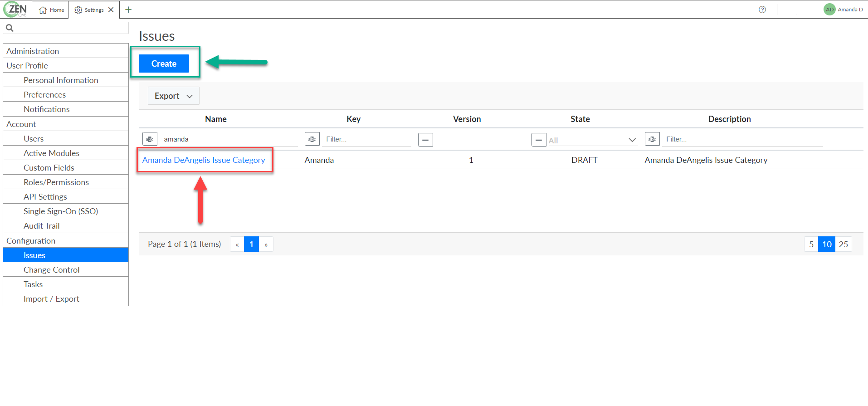Close the Settings tab
This screenshot has height=406, width=868.
point(111,10)
